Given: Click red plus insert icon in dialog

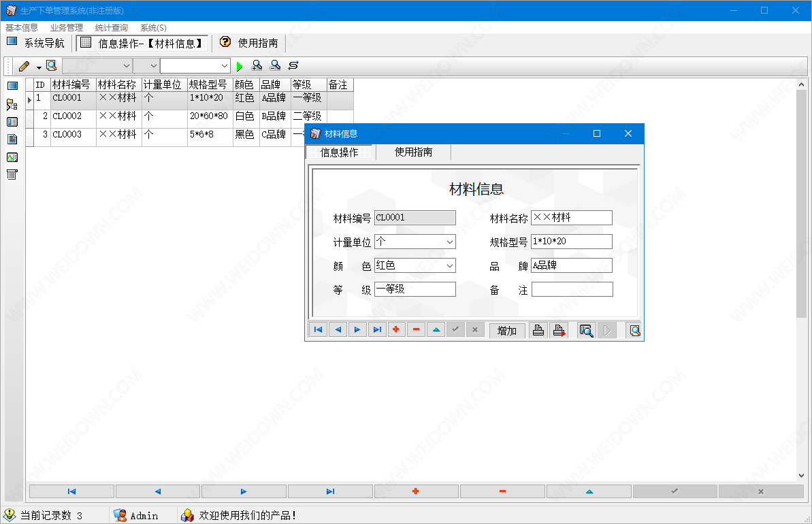Looking at the screenshot, I should click(396, 330).
